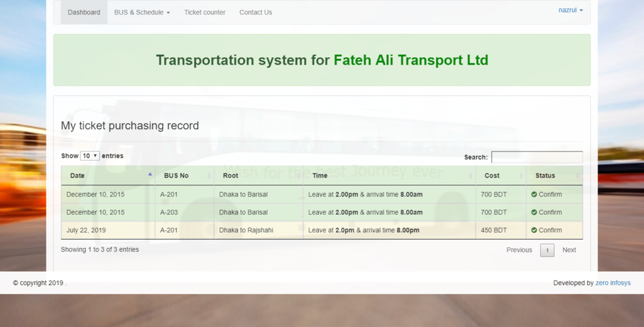The height and width of the screenshot is (327, 644).
Task: Select page 1 in pagination
Action: tap(547, 250)
